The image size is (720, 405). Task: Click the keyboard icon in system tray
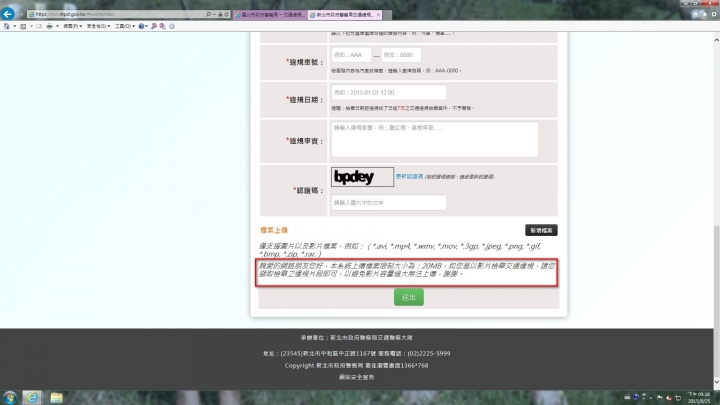[x=627, y=397]
